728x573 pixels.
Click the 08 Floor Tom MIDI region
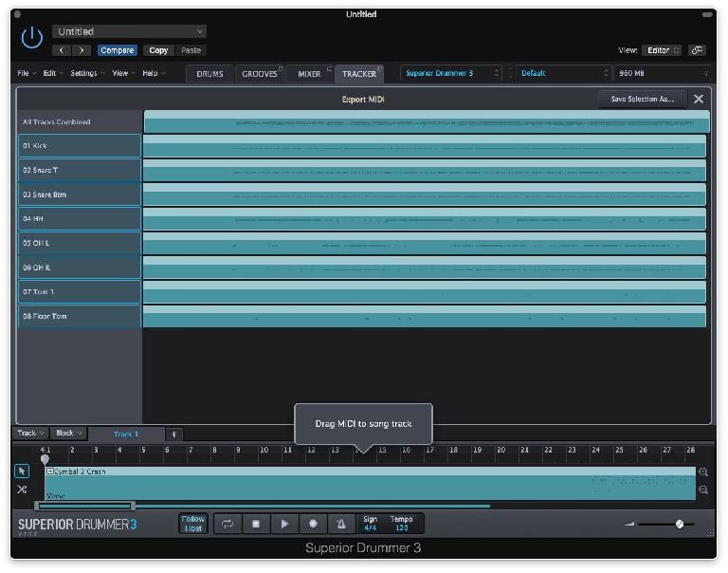tap(425, 316)
